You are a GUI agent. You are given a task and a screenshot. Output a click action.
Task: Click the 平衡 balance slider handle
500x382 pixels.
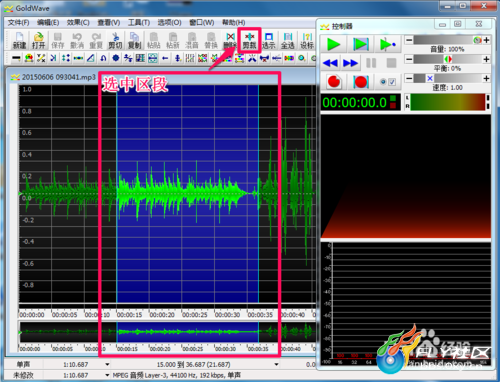click(448, 59)
